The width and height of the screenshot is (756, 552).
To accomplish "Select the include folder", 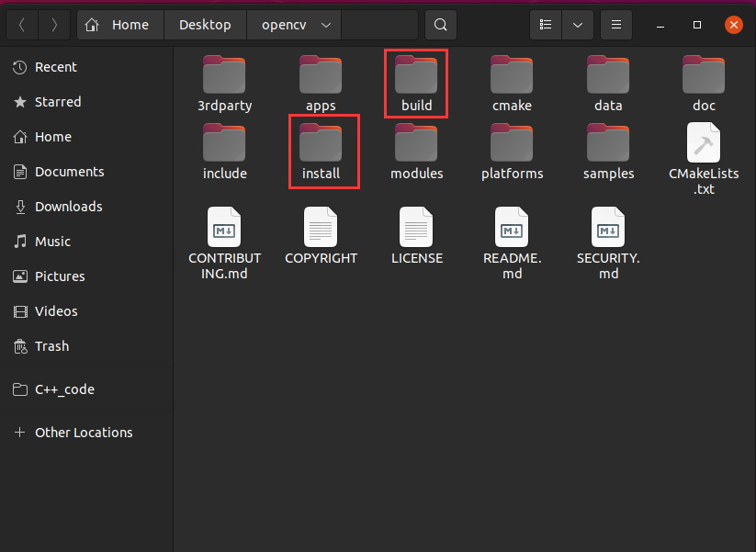I will [x=224, y=152].
